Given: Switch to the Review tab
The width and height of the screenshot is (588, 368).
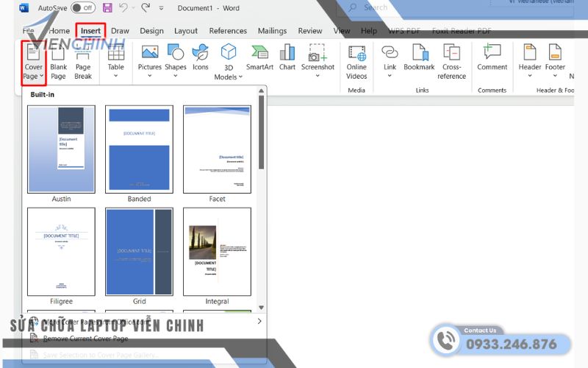Looking at the screenshot, I should (x=310, y=31).
